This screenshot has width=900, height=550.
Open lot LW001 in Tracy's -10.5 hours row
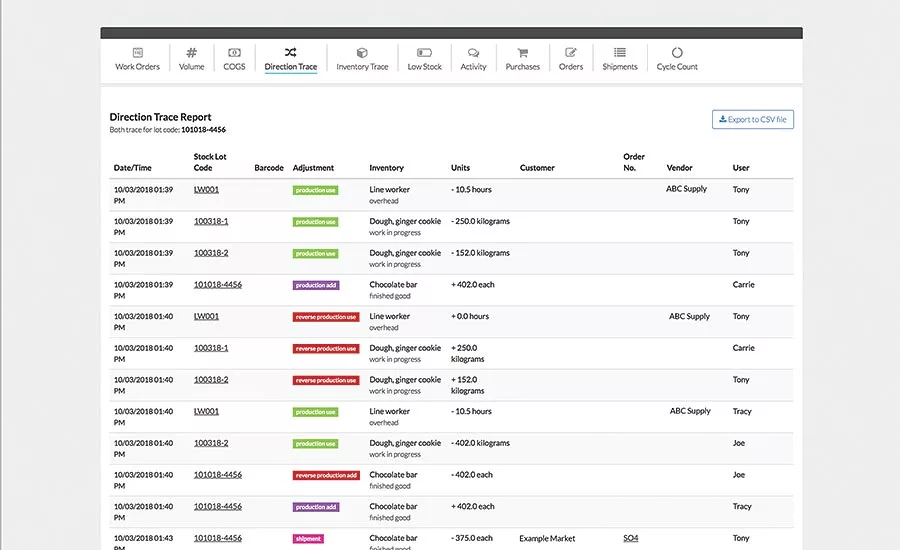pos(206,411)
